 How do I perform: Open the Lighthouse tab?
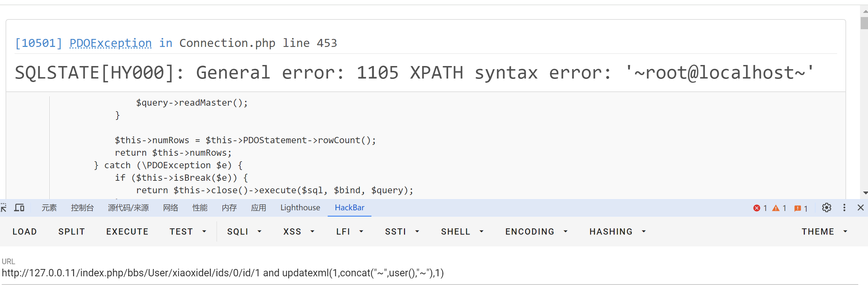(x=301, y=208)
